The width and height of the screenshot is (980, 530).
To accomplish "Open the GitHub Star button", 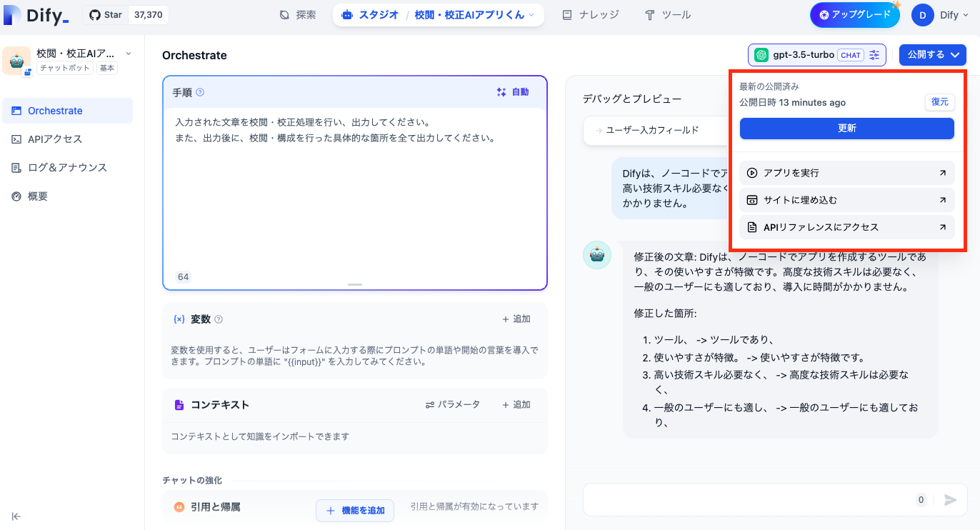I will [x=105, y=14].
